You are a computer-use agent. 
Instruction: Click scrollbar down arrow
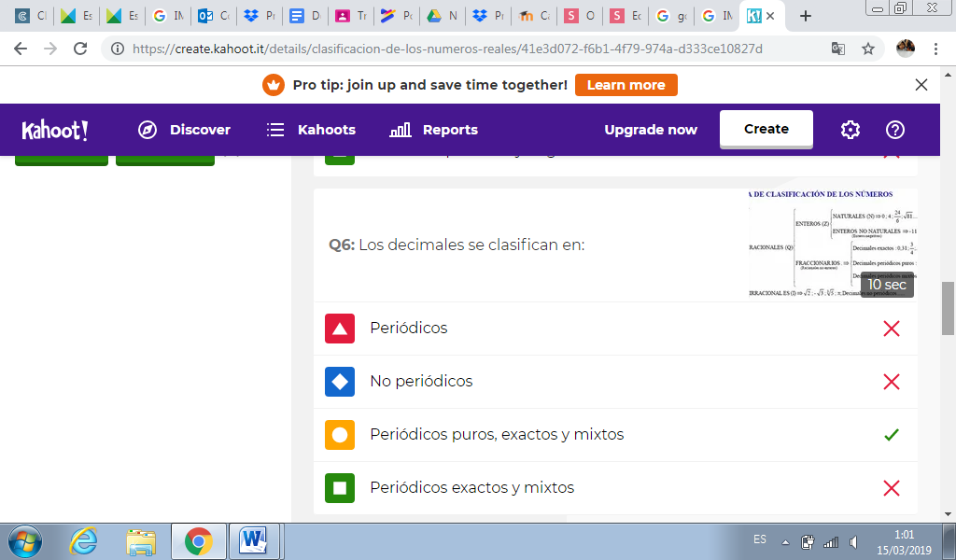coord(948,515)
